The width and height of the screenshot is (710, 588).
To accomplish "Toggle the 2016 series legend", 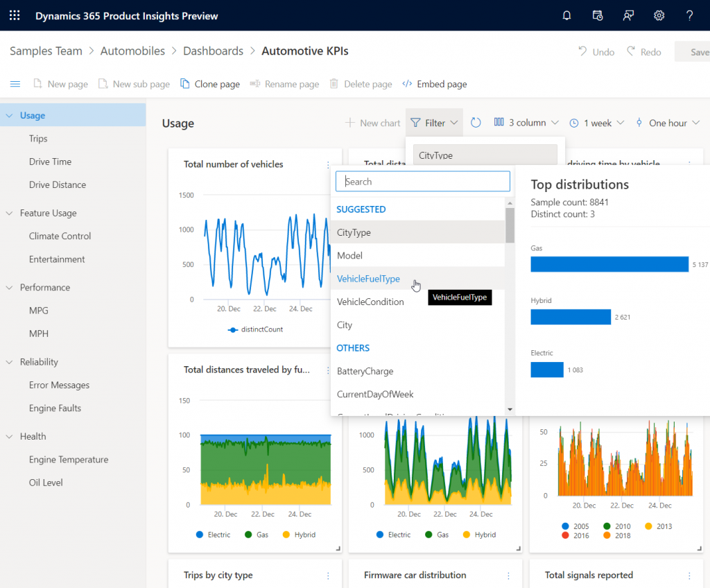I will (575, 535).
